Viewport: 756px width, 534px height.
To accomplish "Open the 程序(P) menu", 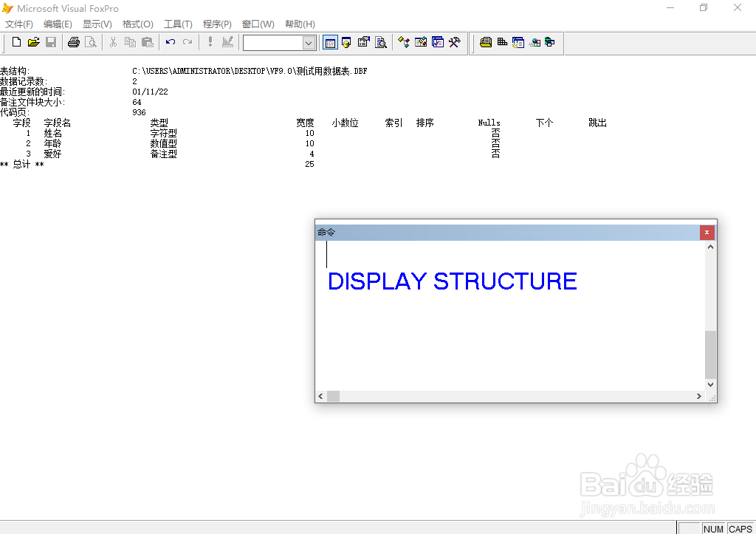I will click(217, 24).
